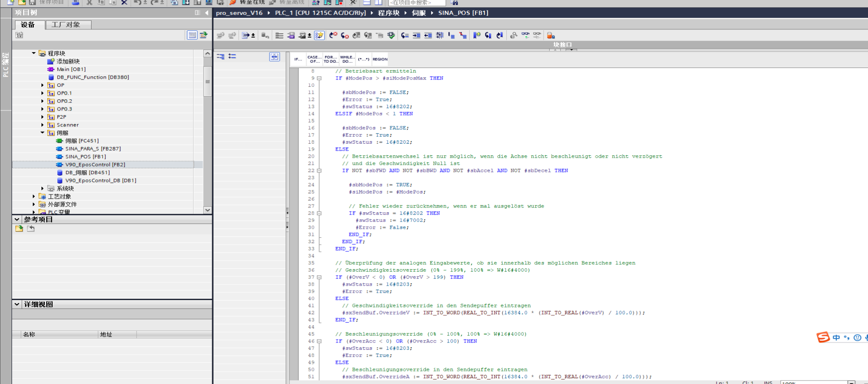The height and width of the screenshot is (384, 868).
Task: Click the indent text icon
Action: [416, 35]
